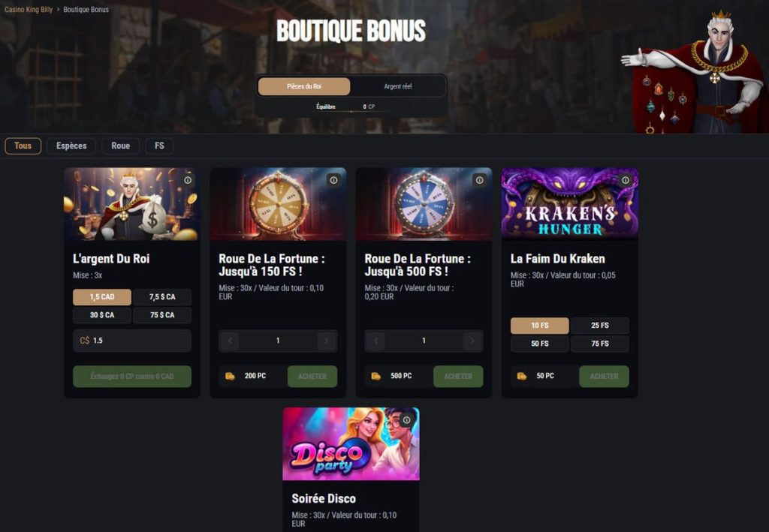Decrease quantity on 500 FS wheel with left arrow
769x532 pixels.
[375, 341]
